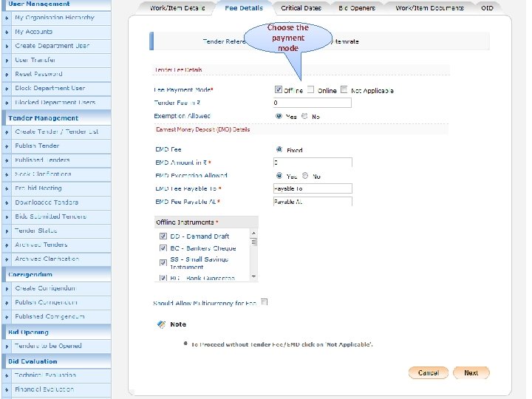Screen dimensions: 532x399
Task: Click the EMD Fee Payable At field
Action: pos(313,202)
